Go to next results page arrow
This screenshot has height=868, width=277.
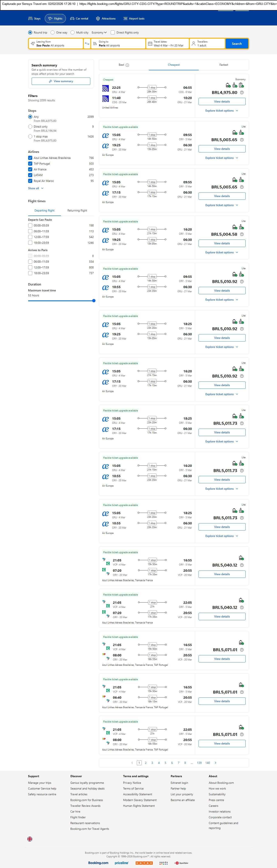click(215, 763)
